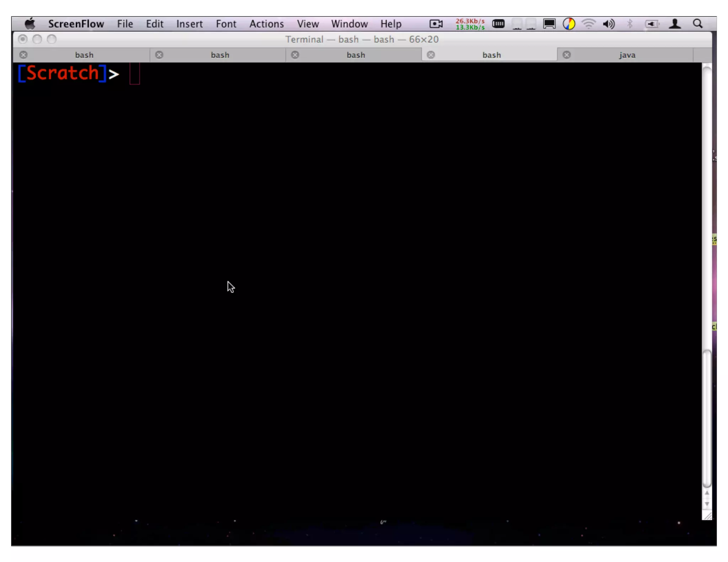The width and height of the screenshot is (728, 562).
Task: Open the Apple menu
Action: coord(30,24)
